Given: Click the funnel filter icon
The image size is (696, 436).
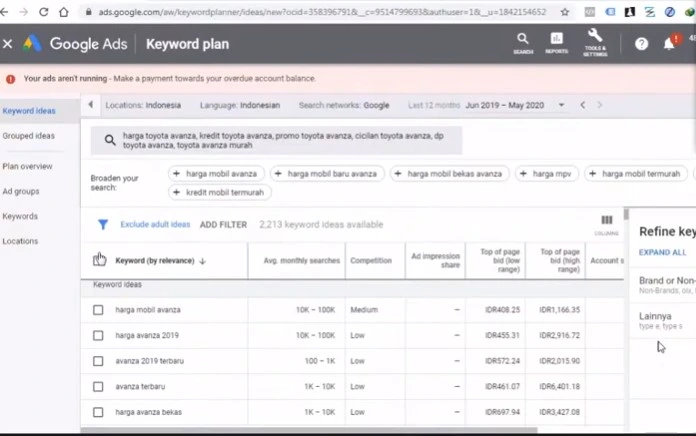Looking at the screenshot, I should (103, 225).
